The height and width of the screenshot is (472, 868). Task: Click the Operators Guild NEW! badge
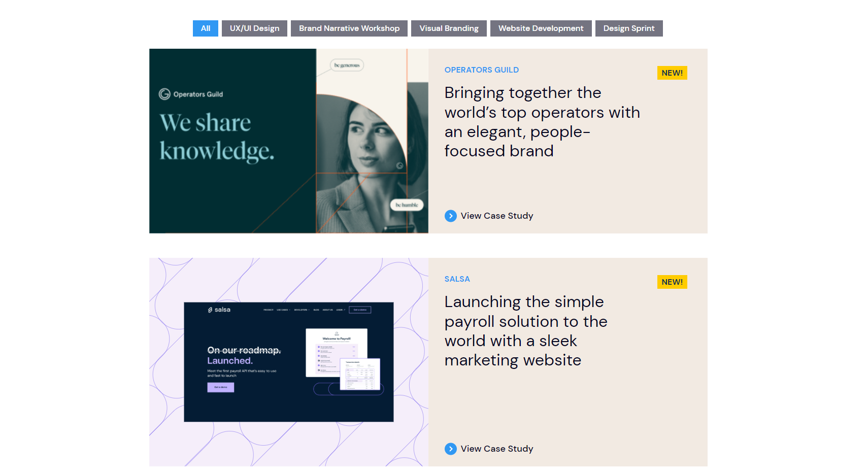(672, 73)
